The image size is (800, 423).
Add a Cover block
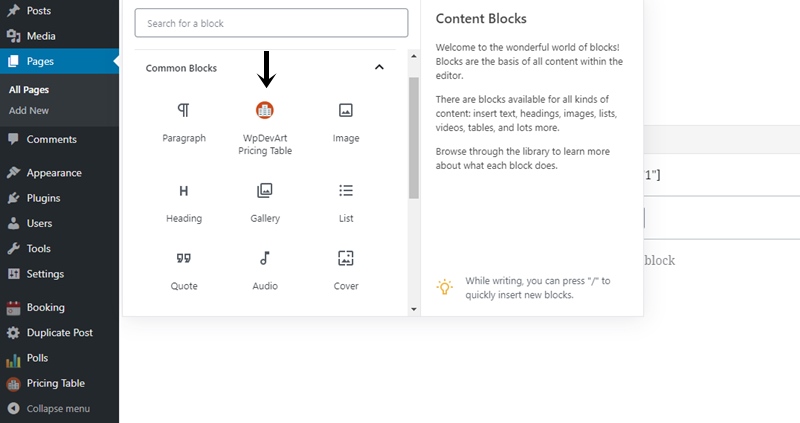pos(346,270)
